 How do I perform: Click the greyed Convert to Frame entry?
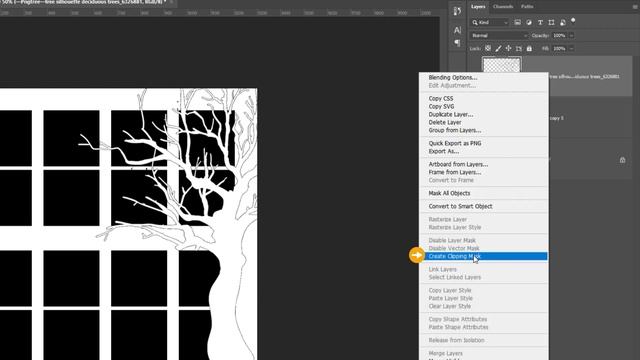pyautogui.click(x=451, y=180)
